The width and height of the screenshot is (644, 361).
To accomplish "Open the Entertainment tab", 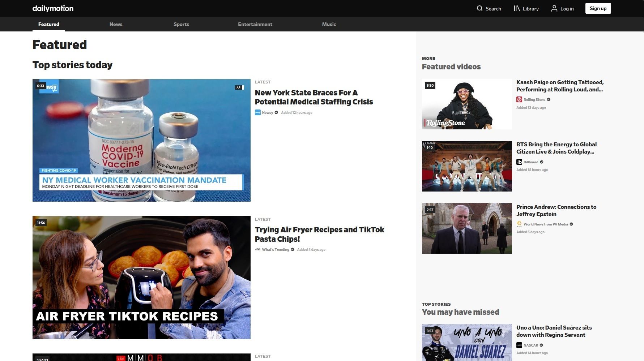I will [255, 24].
